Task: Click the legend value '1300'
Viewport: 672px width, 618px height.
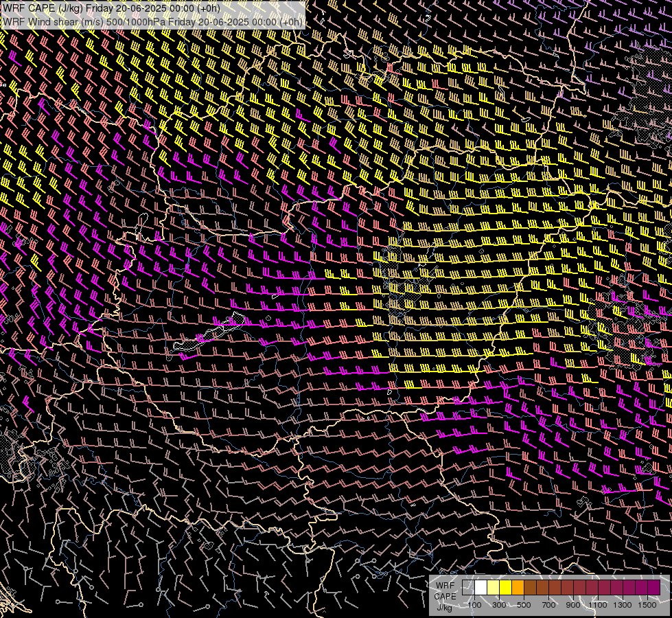Action: pyautogui.click(x=623, y=605)
